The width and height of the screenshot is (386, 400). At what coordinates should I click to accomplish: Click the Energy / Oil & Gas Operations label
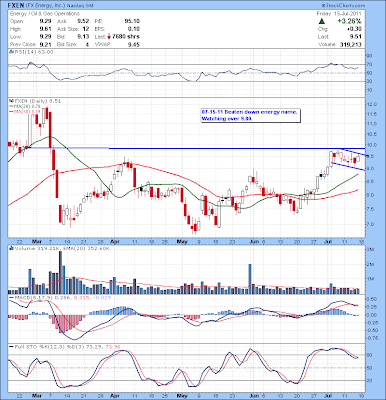click(45, 14)
